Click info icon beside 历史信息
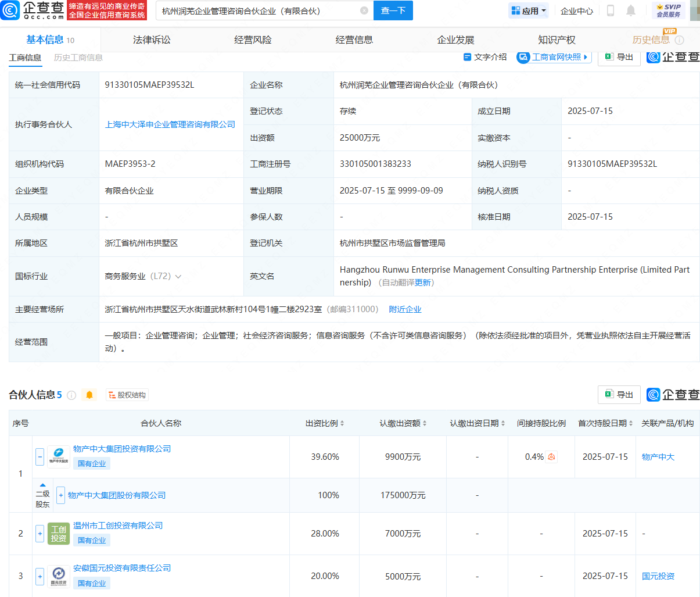Image resolution: width=700 pixels, height=597 pixels. coord(680,40)
